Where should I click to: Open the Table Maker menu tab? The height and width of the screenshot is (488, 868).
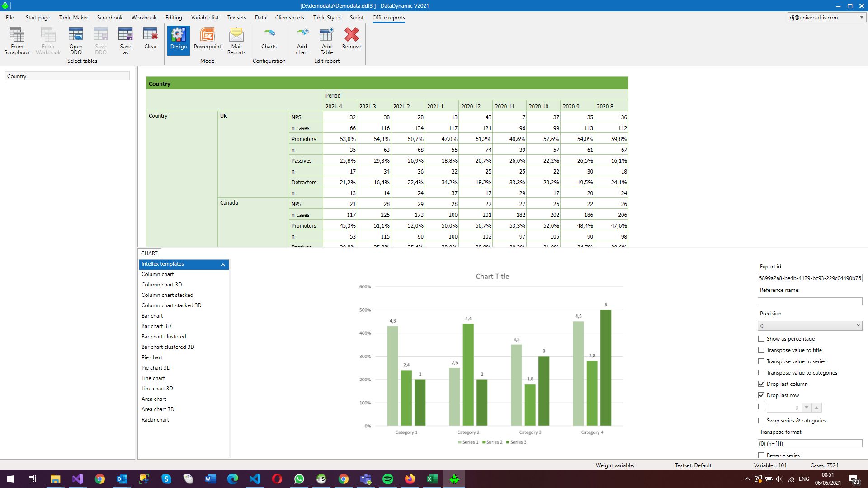tap(73, 18)
